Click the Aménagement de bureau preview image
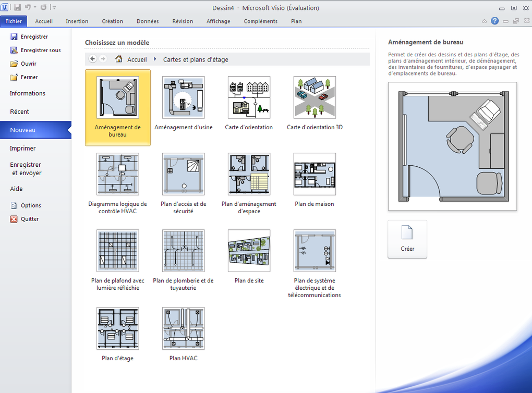 point(452,146)
